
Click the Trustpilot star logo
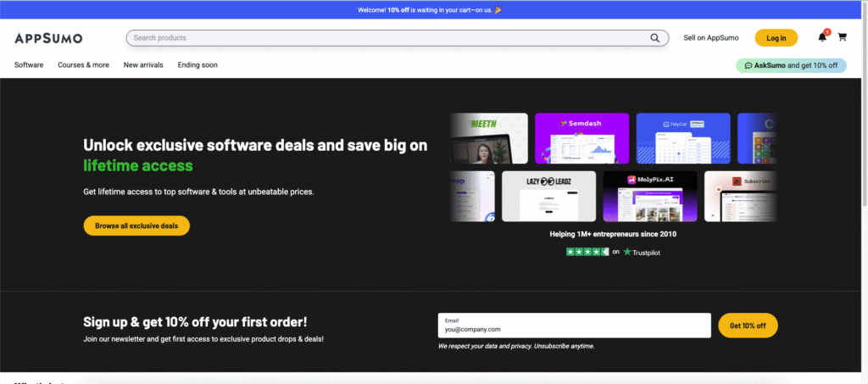[627, 252]
